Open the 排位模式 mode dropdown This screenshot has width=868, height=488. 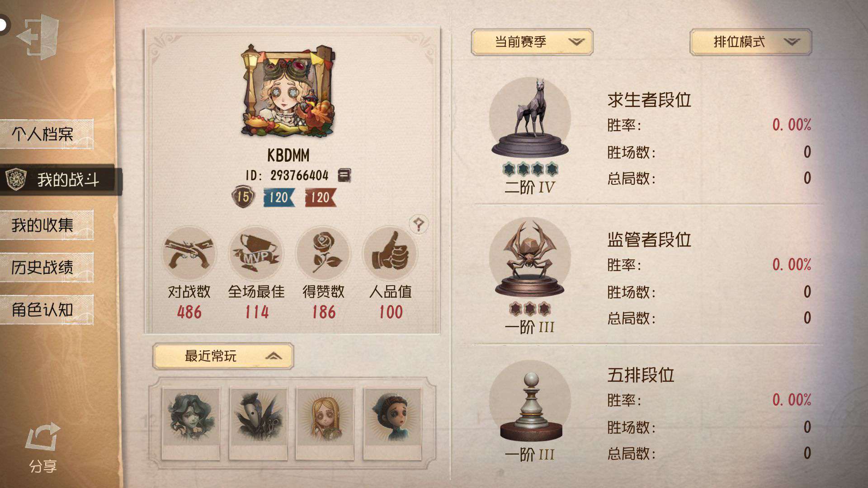tap(750, 42)
